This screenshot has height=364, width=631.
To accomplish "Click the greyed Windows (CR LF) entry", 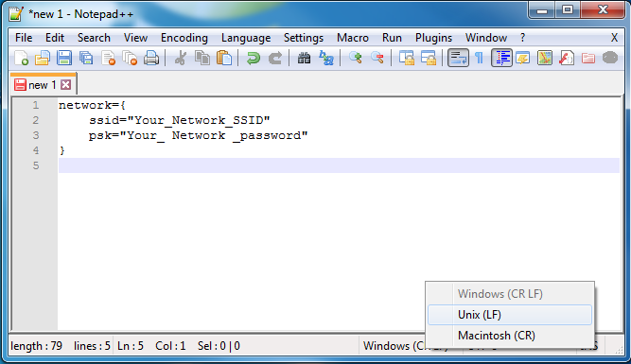I will [x=510, y=294].
